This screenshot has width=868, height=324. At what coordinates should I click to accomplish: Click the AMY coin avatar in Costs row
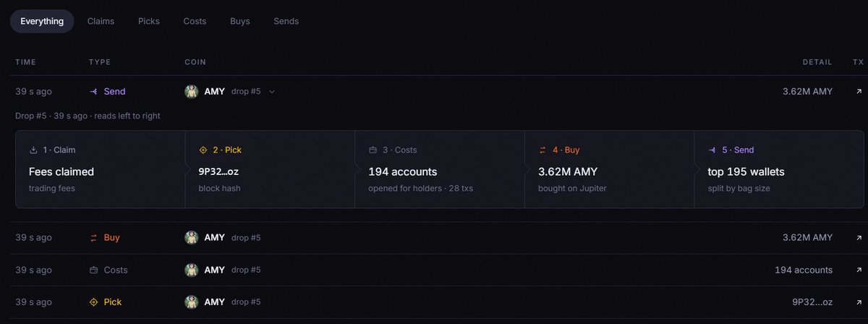click(x=192, y=270)
